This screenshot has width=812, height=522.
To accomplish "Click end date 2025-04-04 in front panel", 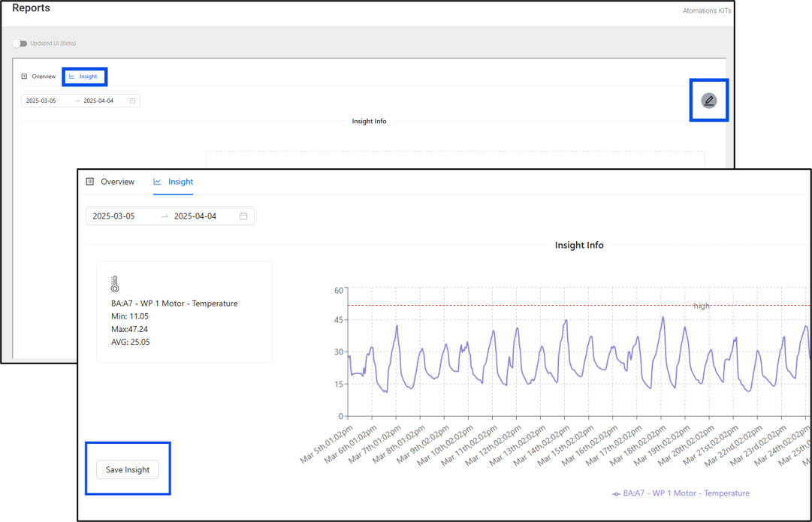I will (x=195, y=216).
